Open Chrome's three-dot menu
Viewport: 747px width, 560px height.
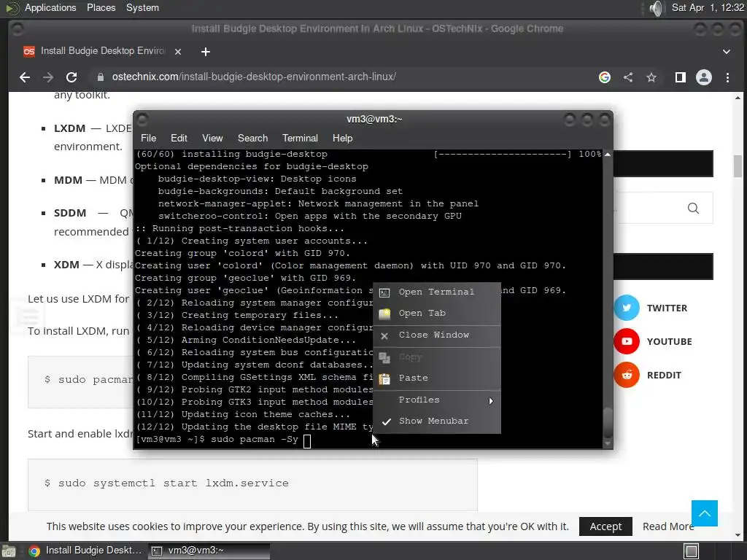click(727, 77)
